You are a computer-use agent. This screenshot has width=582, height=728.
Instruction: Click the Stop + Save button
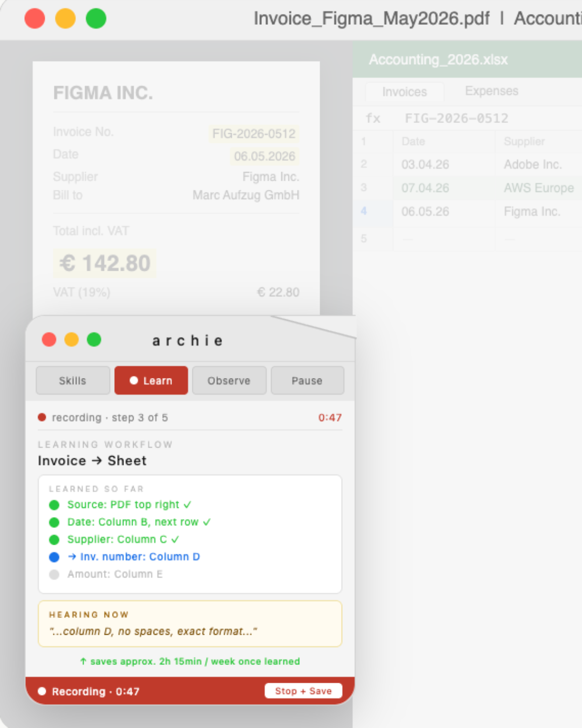303,691
